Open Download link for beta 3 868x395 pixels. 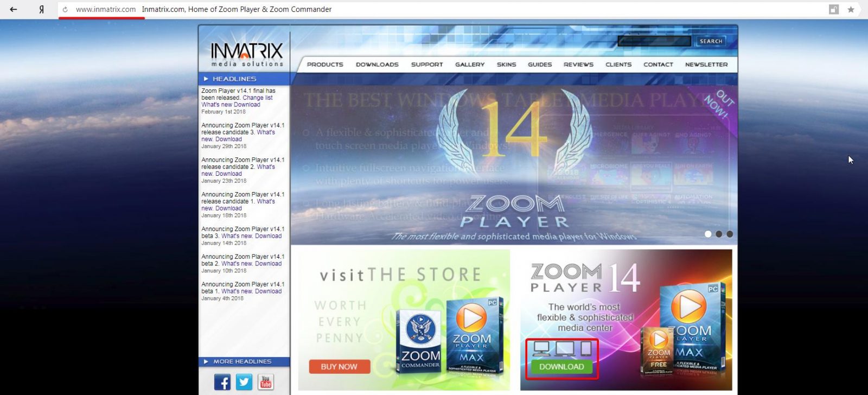point(269,236)
